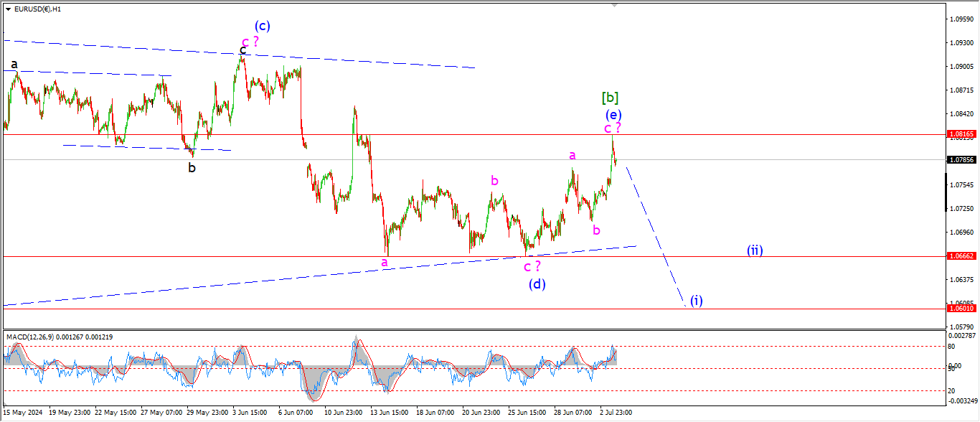Viewport: 980px width, 422px height.
Task: Select the red 1.06662 price level tag
Action: click(x=961, y=256)
